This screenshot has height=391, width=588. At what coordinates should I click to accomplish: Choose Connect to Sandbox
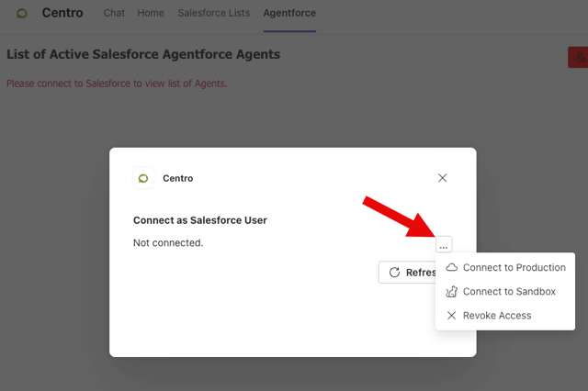505,291
